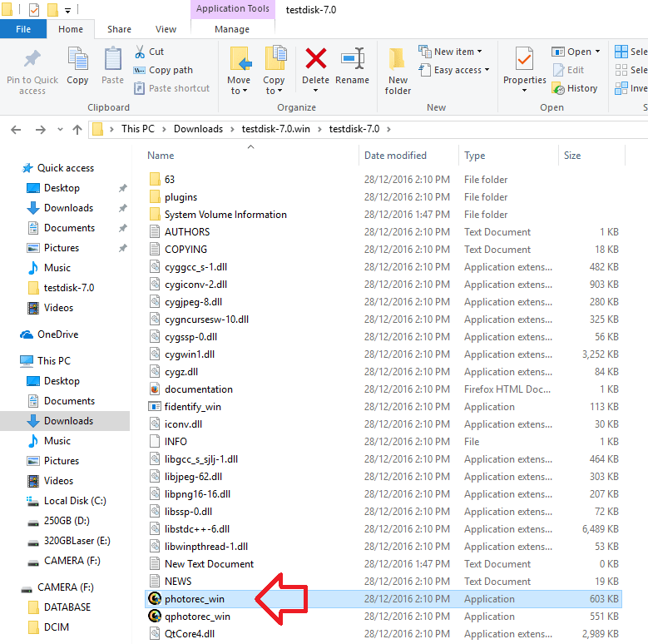Select the qphotorec_win application icon

[x=155, y=616]
